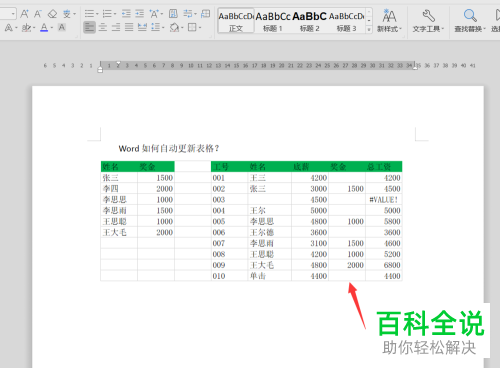Click the 总工资 header cell
Viewport: 500px width, 368px height.
point(384,167)
